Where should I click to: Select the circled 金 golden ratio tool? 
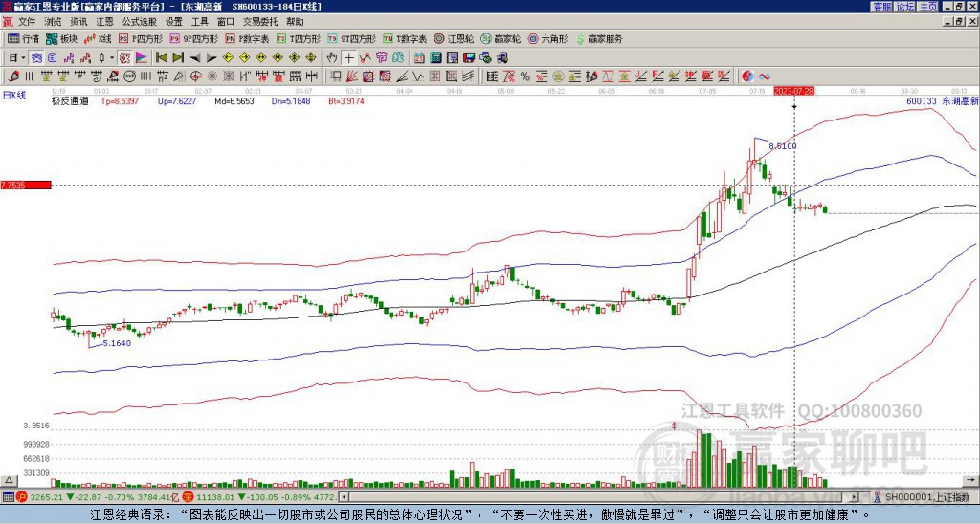[558, 76]
